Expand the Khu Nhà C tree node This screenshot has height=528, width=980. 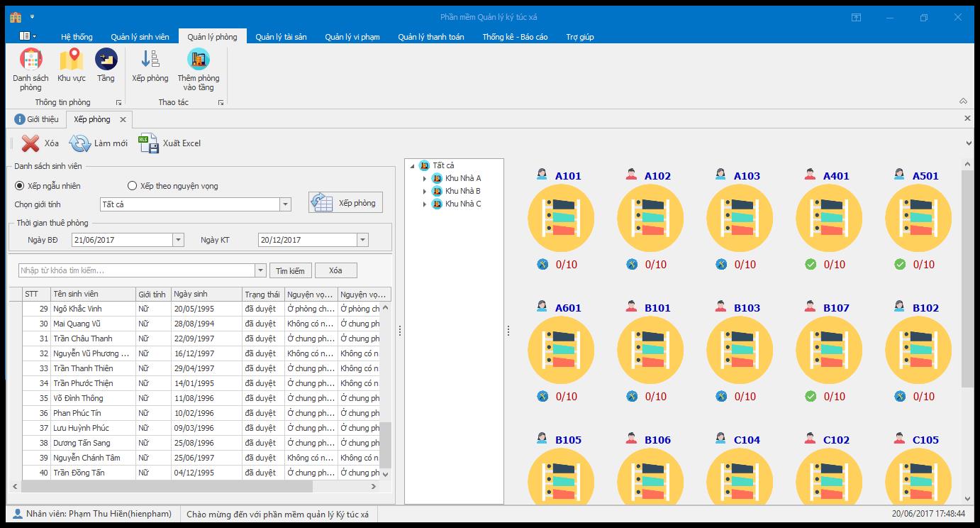pyautogui.click(x=425, y=204)
